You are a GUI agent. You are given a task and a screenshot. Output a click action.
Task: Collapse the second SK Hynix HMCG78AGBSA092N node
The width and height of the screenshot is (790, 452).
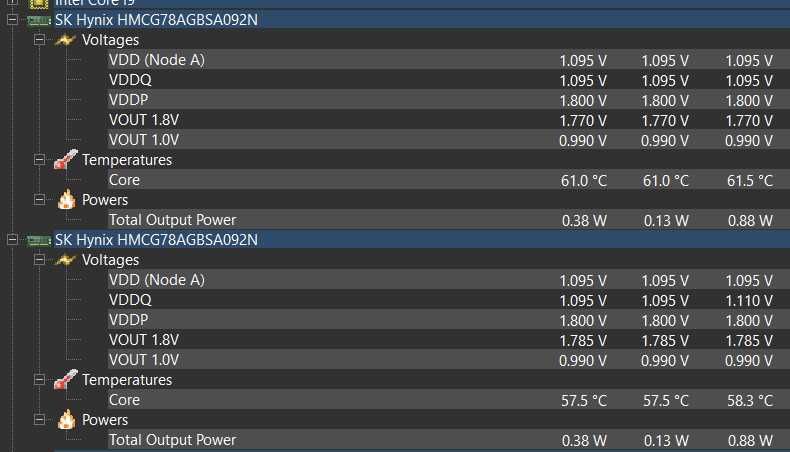pos(13,240)
